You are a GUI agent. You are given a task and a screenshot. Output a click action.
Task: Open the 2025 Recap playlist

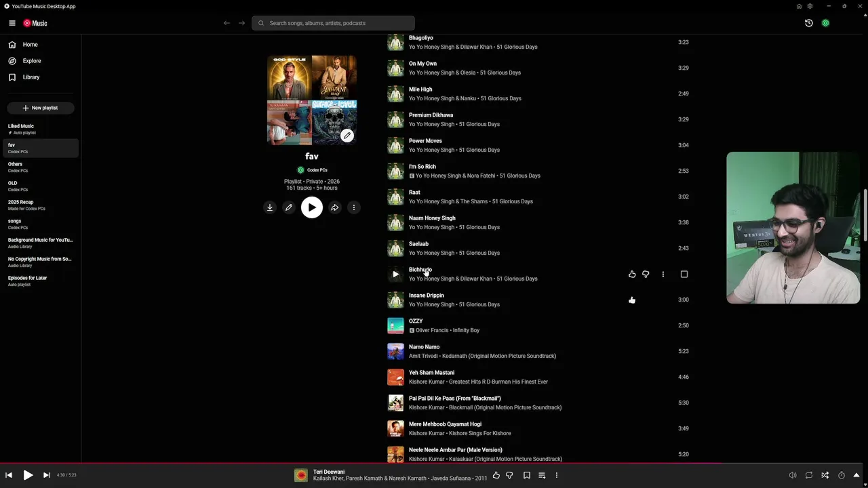point(41,205)
